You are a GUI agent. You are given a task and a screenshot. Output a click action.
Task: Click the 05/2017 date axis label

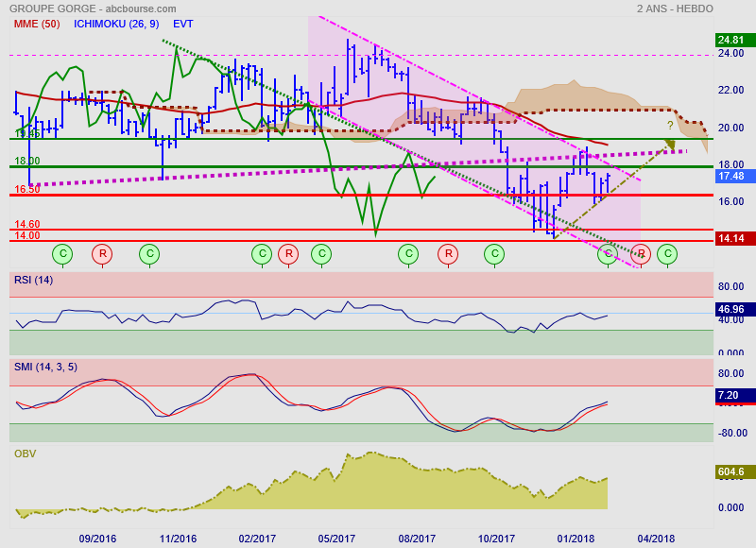pyautogui.click(x=336, y=539)
